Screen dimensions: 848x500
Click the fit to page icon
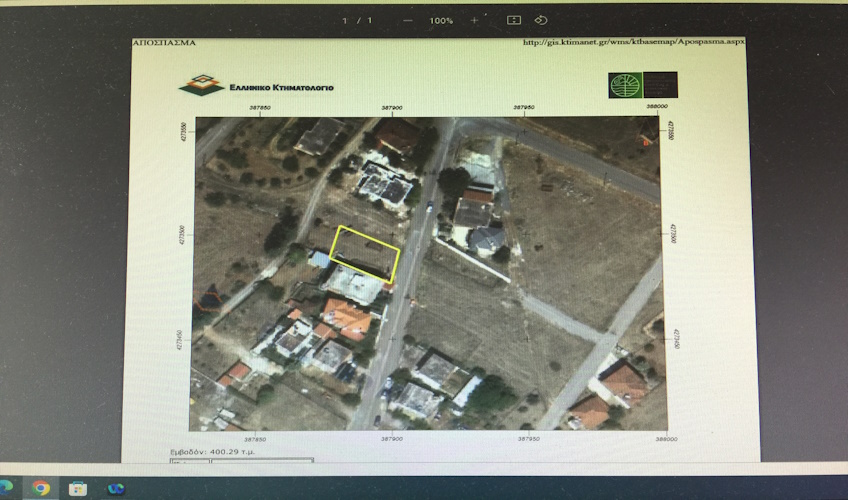click(x=514, y=20)
